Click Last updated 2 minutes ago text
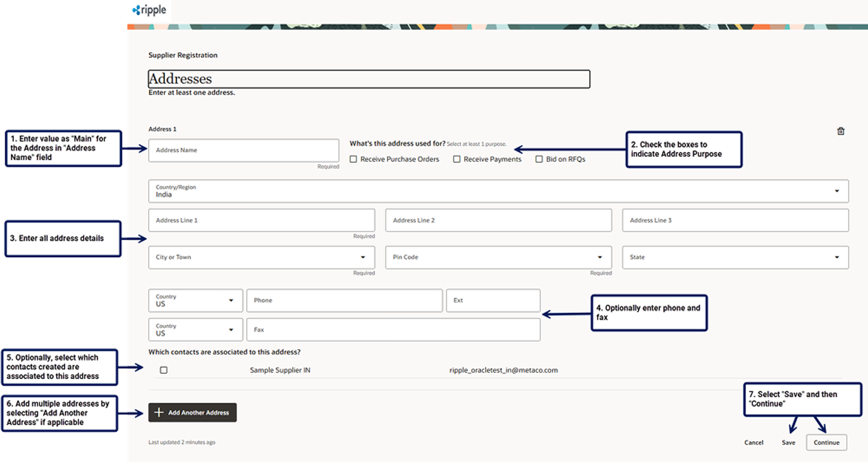Image resolution: width=868 pixels, height=462 pixels. tap(182, 442)
